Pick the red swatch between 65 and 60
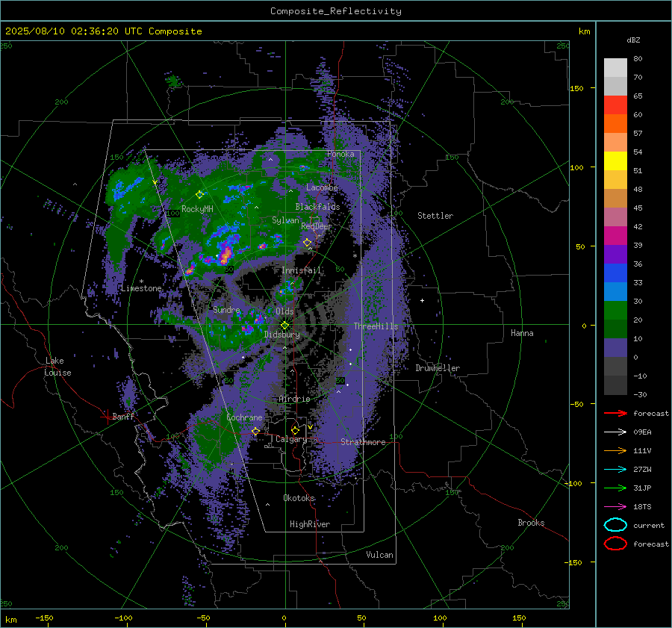This screenshot has width=672, height=628. point(615,105)
